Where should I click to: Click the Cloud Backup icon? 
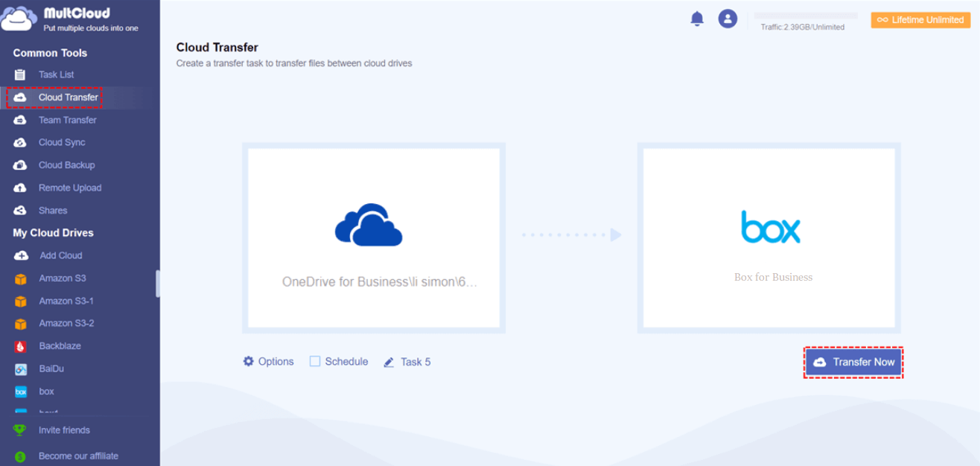[x=21, y=165]
